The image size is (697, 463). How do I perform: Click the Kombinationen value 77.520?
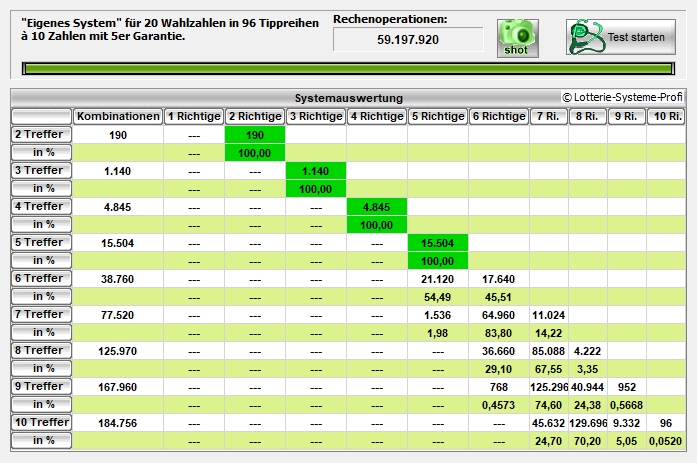[x=117, y=315]
